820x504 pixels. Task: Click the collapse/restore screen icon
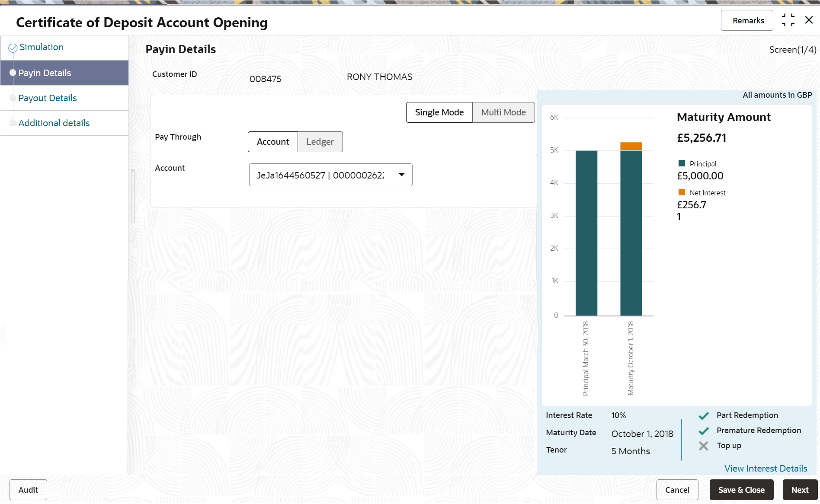coord(788,20)
